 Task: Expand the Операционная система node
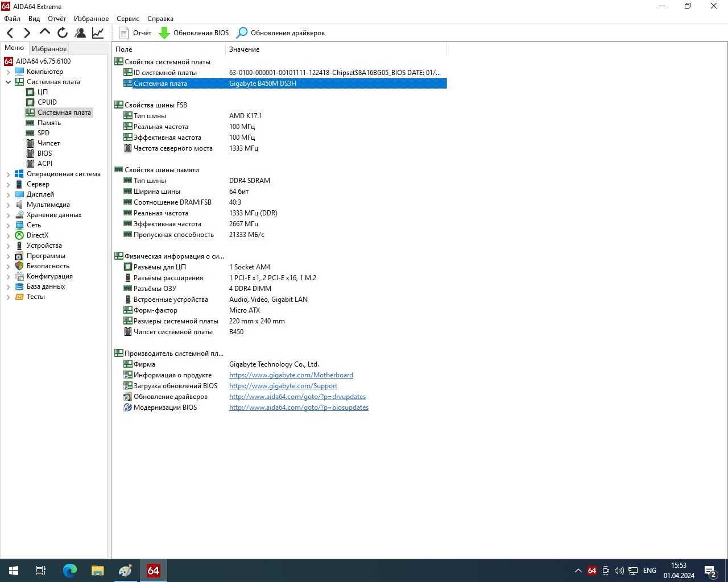coord(9,174)
